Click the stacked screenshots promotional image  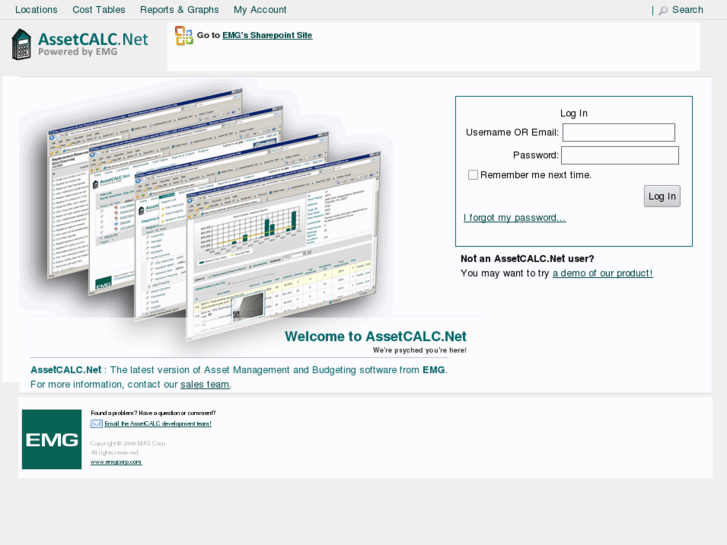point(213,213)
